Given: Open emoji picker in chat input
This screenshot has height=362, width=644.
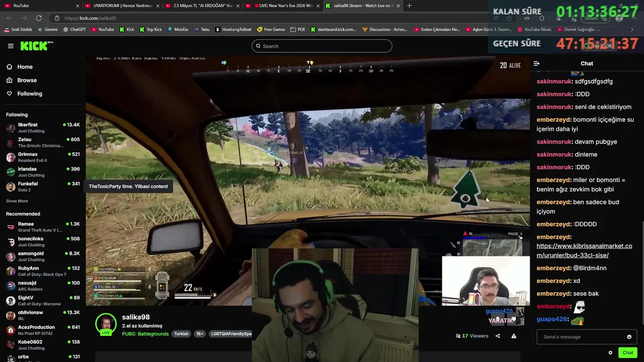Looking at the screenshot, I should (629, 337).
